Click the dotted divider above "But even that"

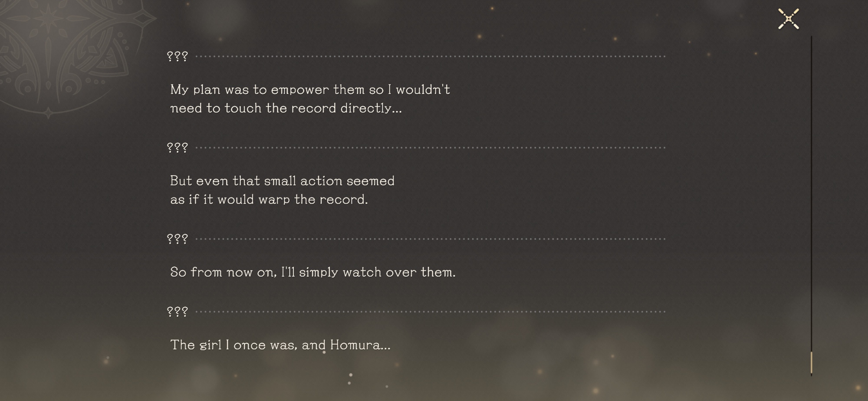430,148
